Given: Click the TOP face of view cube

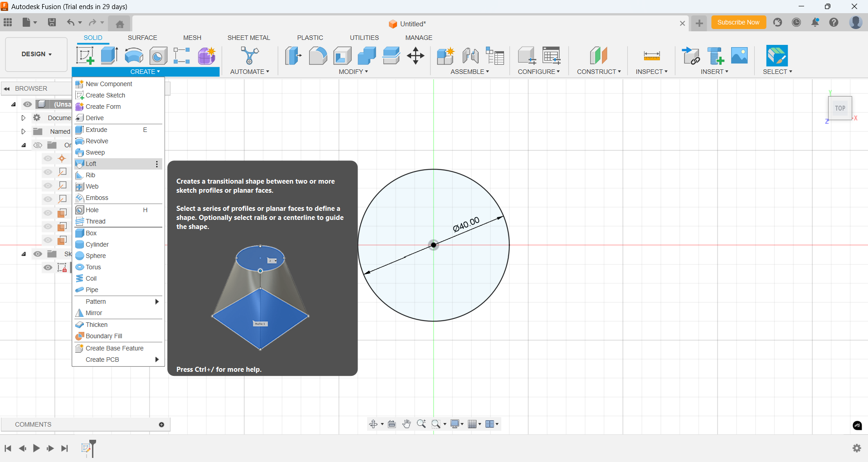Looking at the screenshot, I should pos(840,108).
